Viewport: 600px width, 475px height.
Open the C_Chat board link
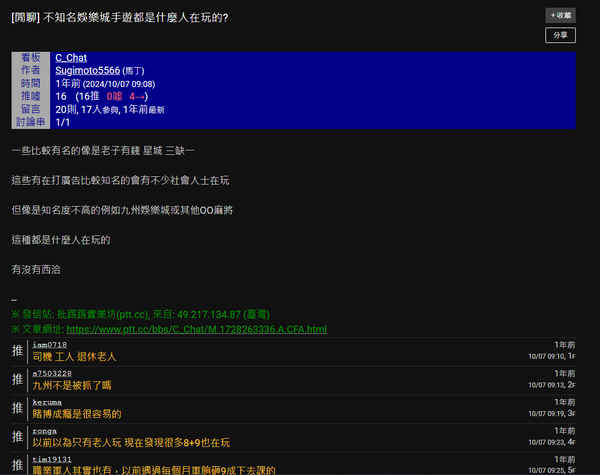tap(71, 58)
